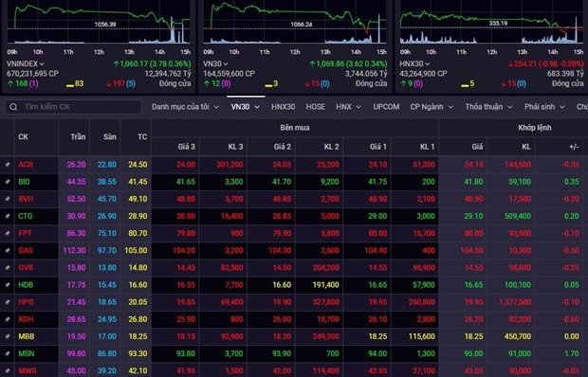Open GAS stock symbol
Screen dimensions: 588x377
[x=26, y=250]
